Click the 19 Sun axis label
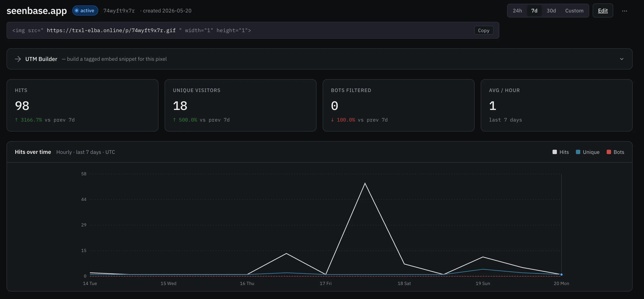The width and height of the screenshot is (644, 299). 483,283
